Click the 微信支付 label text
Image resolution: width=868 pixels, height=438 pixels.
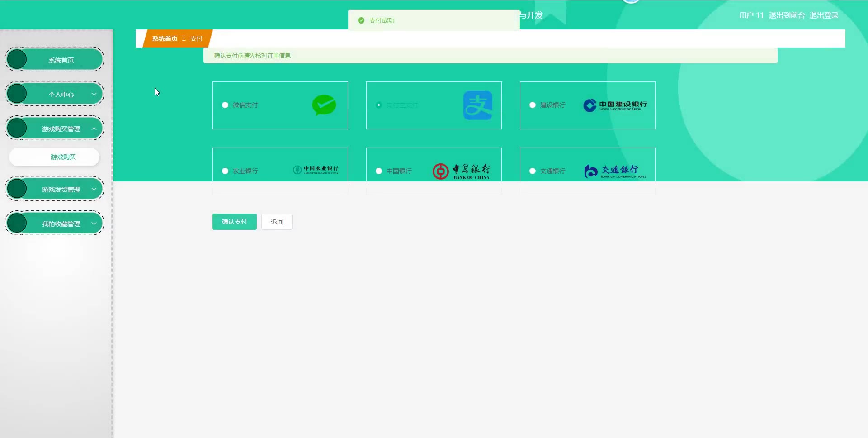point(245,105)
